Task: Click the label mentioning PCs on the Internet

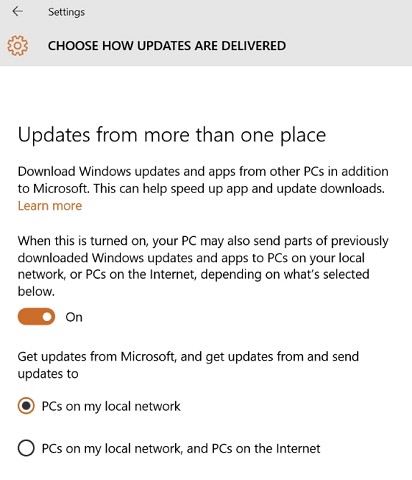Action: pos(181,449)
